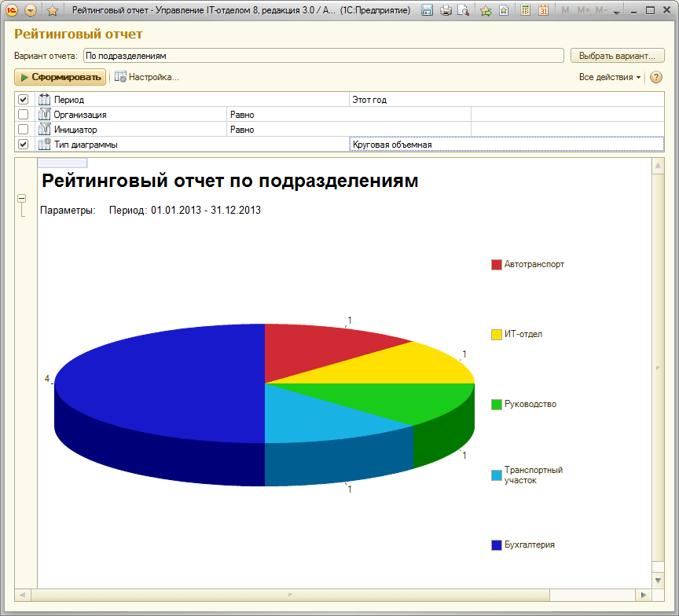679x616 pixels.
Task: Open the Все действия dropdown
Action: [610, 77]
